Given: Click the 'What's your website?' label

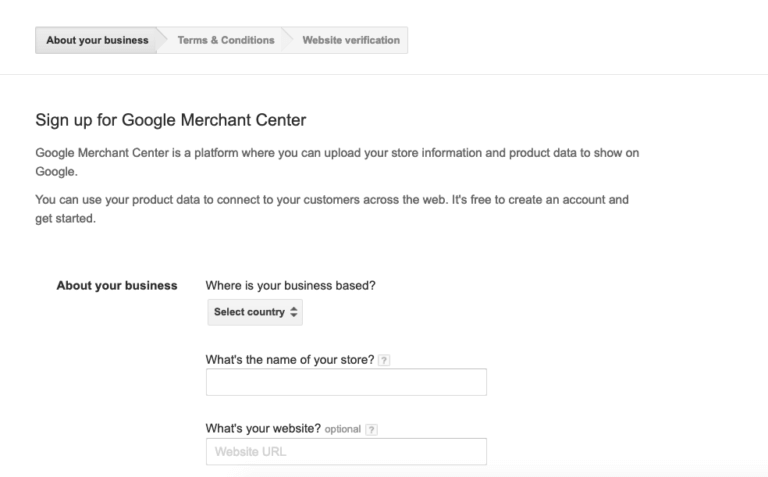Looking at the screenshot, I should (x=263, y=429).
